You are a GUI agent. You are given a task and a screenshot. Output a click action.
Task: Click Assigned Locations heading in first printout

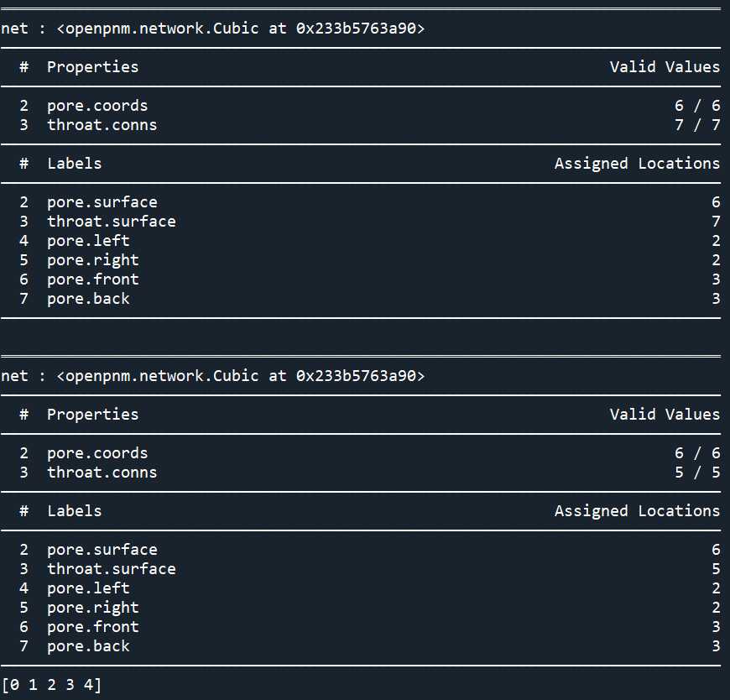pos(637,164)
